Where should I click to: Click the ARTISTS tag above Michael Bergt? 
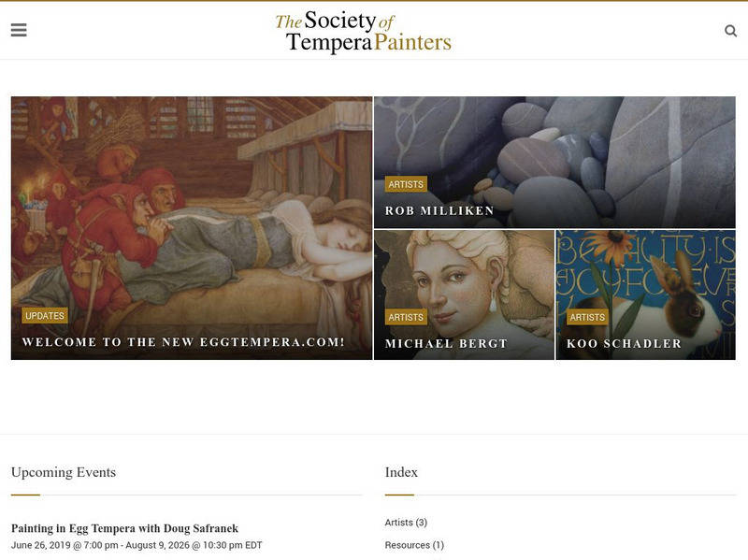[x=406, y=317]
